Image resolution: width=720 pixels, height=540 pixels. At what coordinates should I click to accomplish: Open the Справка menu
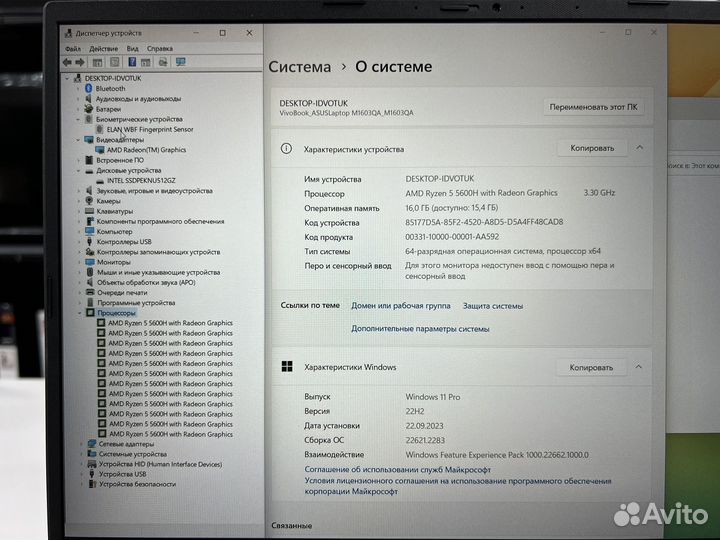coord(160,48)
